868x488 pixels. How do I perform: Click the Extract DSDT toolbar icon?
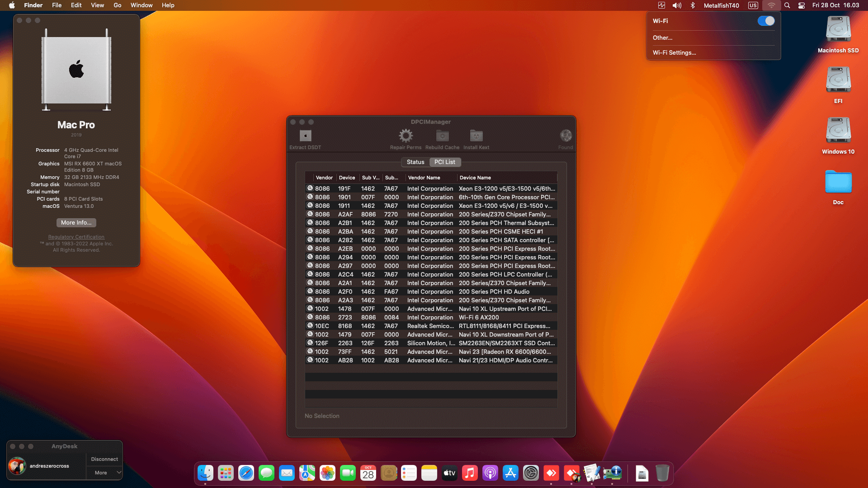tap(306, 136)
